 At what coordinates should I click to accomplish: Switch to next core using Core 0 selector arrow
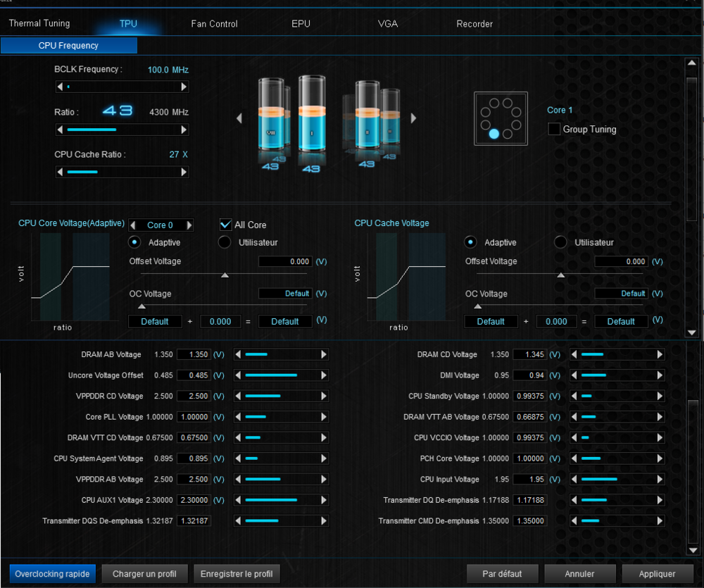pyautogui.click(x=189, y=225)
